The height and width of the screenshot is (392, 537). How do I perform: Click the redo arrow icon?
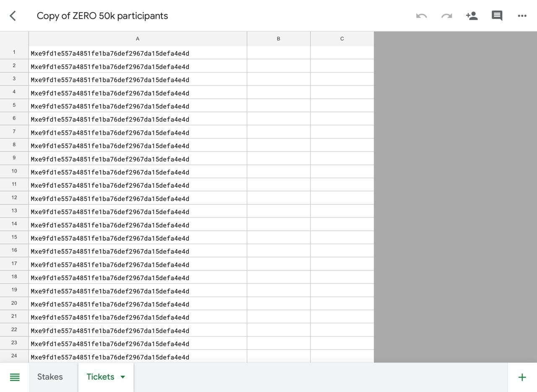pyautogui.click(x=446, y=16)
